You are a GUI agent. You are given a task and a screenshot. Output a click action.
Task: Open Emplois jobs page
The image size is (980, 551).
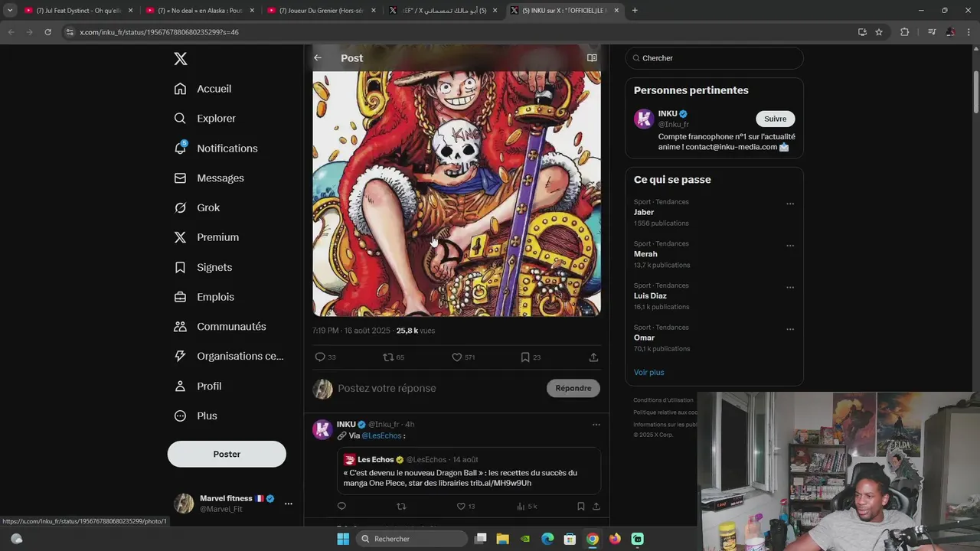[x=204, y=297]
